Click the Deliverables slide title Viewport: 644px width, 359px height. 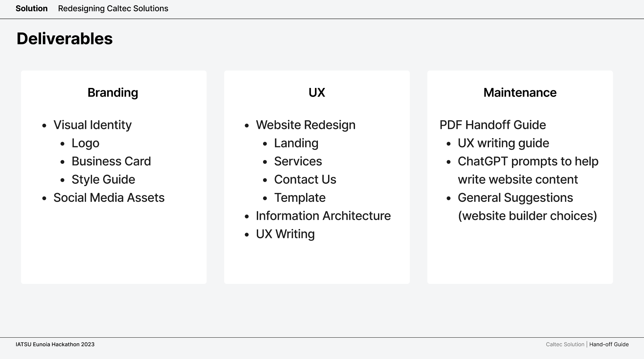(65, 39)
